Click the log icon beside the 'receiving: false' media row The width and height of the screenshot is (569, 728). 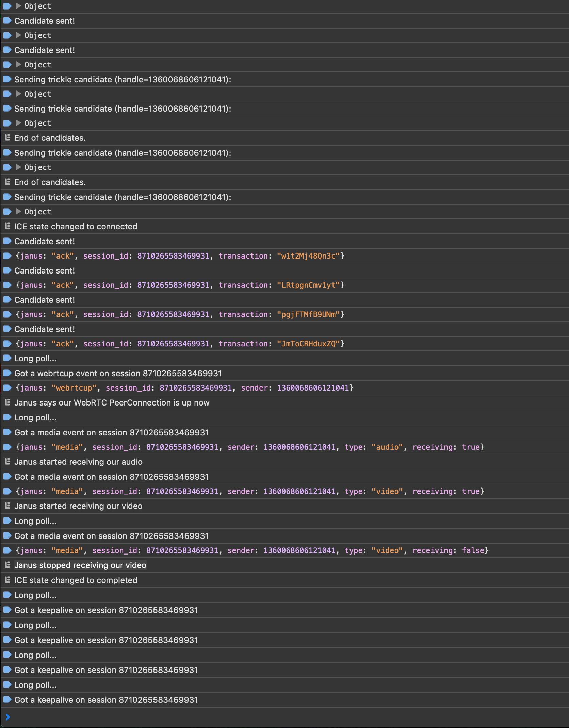coord(7,550)
